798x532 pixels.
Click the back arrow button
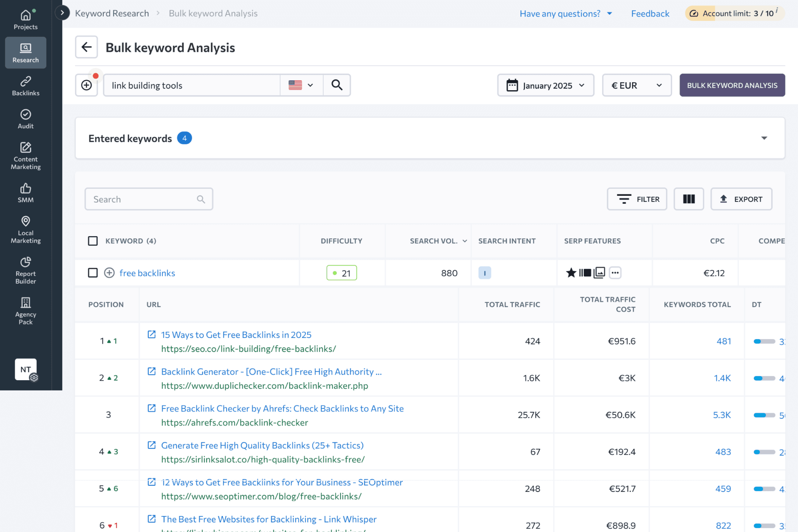(86, 47)
